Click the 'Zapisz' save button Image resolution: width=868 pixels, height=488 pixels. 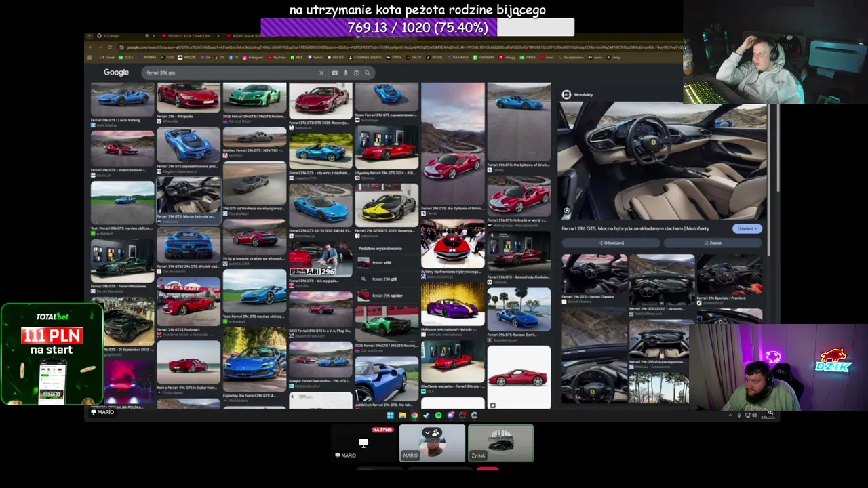[713, 243]
